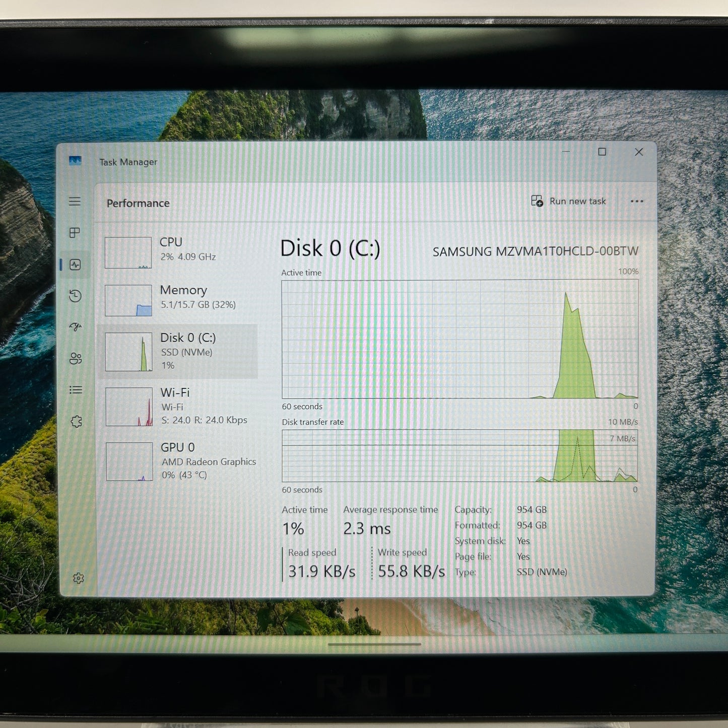This screenshot has height=728, width=728.
Task: Select the Performance page icon
Action: coord(75,264)
